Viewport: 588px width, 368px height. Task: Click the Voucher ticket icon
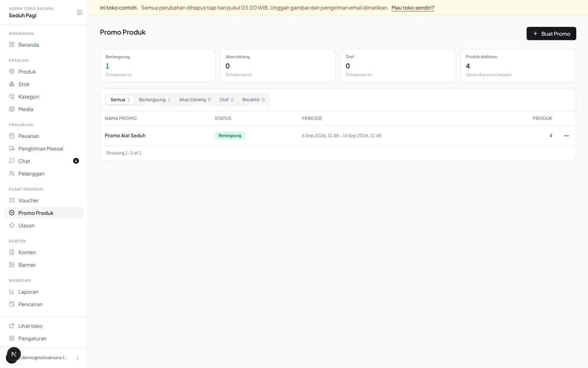[12, 200]
